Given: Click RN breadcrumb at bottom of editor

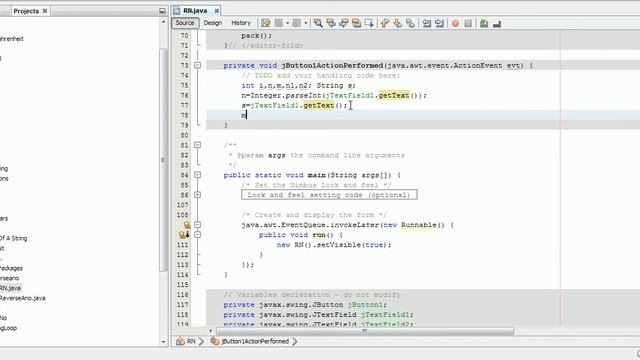Looking at the screenshot, I should point(191,341).
